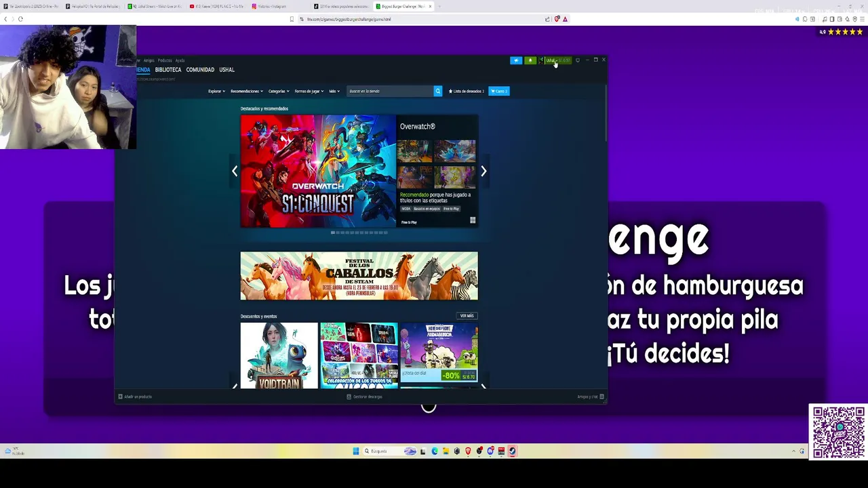
Task: Click the Free to Play tag
Action: pos(452,209)
